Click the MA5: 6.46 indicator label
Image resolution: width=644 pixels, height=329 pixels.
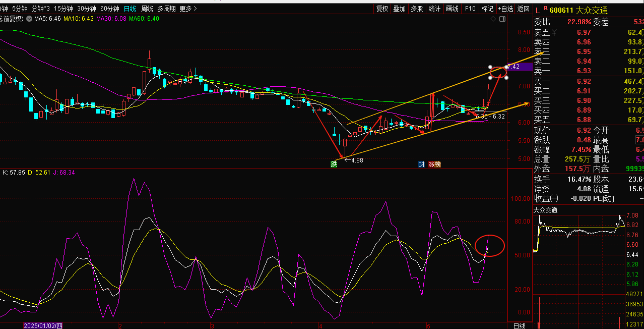(x=47, y=19)
